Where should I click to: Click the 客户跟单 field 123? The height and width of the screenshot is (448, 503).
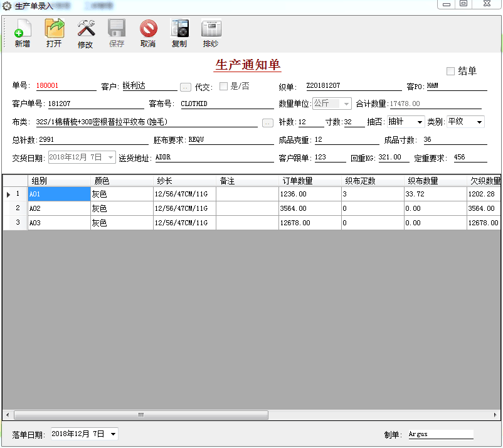(330, 157)
